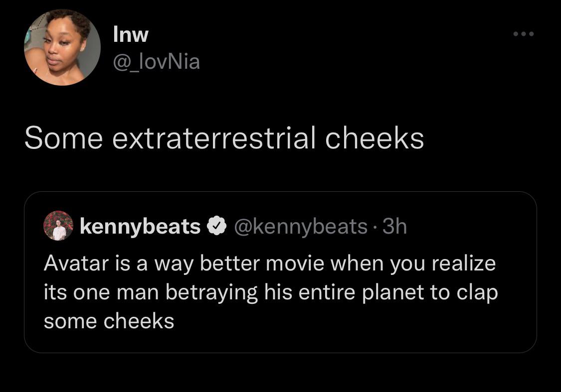Screen dimensions: 561x392
Task: Click "some cheeks" on quoted tweet's last line
Action: tap(109, 321)
